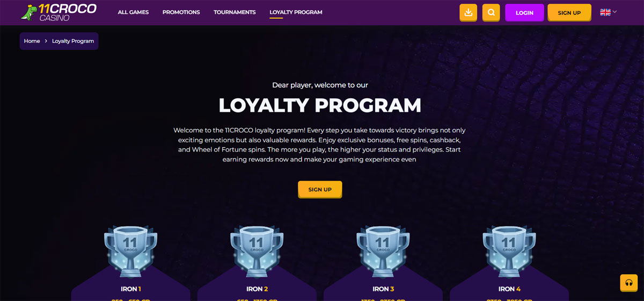Viewport: 644px width, 301px height.
Task: Click the Loyalty Program breadcrumb item
Action: coord(73,41)
